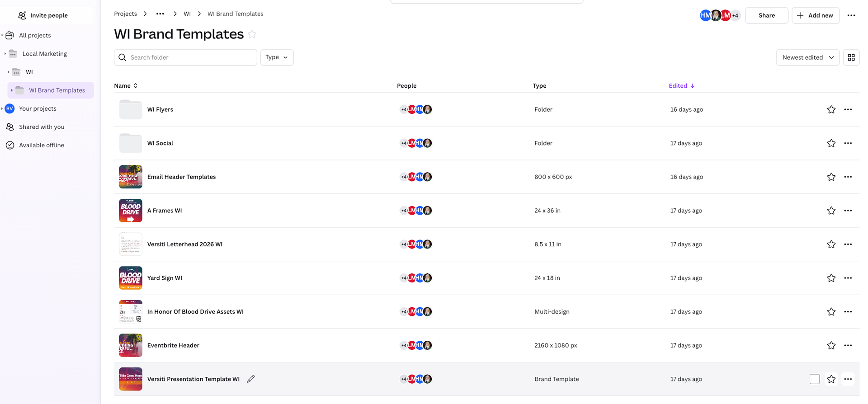Viewport: 868px width, 404px height.
Task: Open the A Frames WI thumbnail
Action: click(131, 211)
